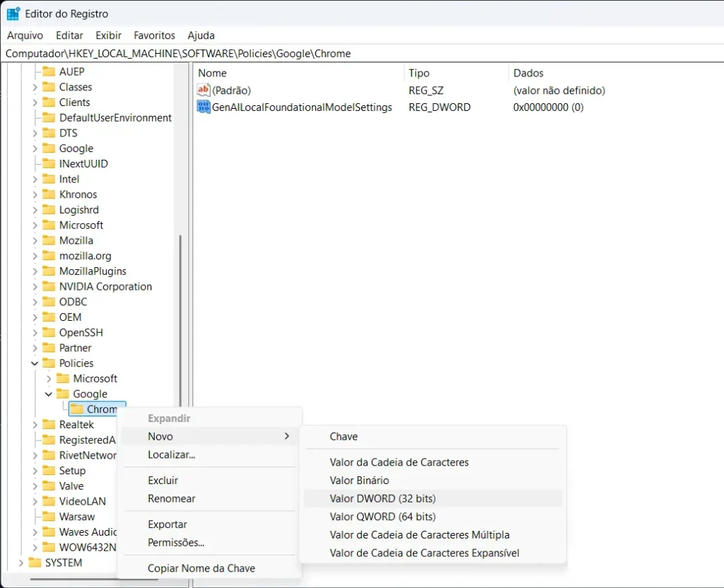Click the (Padrão) string value icon
The image size is (724, 588).
point(203,90)
